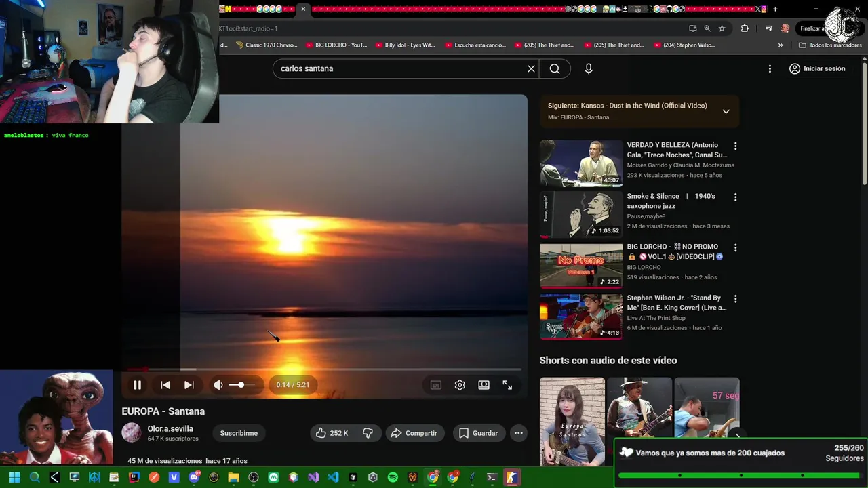The image size is (868, 488).
Task: Open Chrome extensions puzzle icon
Action: tap(745, 28)
